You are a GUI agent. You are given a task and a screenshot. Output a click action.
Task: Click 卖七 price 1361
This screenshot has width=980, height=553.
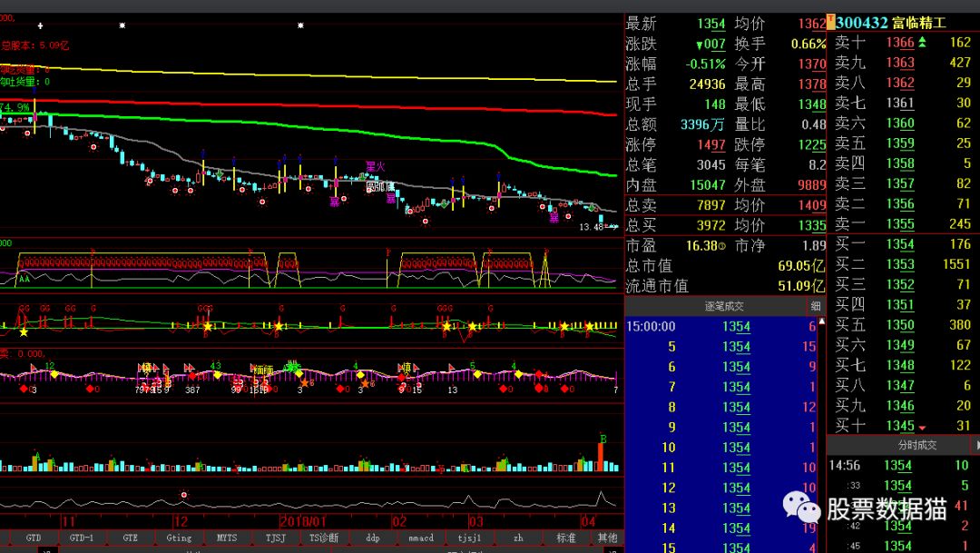click(x=900, y=104)
